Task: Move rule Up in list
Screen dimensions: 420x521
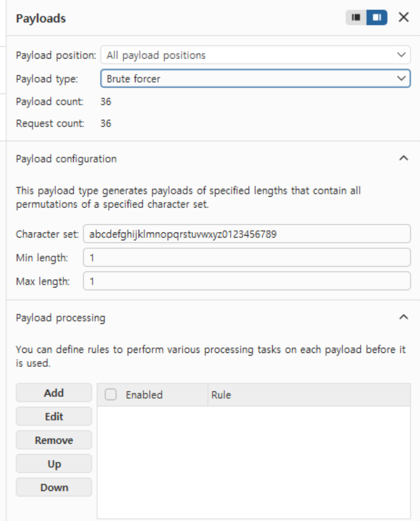Action: (54, 463)
